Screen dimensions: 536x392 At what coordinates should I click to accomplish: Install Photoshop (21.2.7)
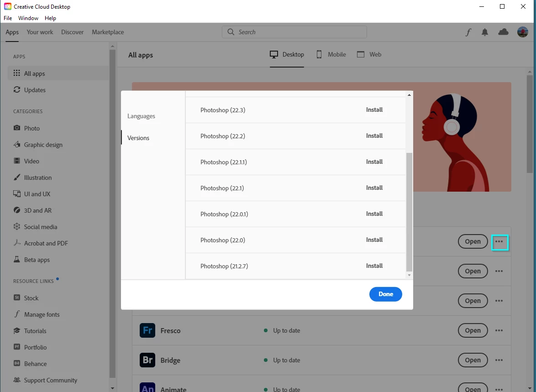tap(374, 266)
